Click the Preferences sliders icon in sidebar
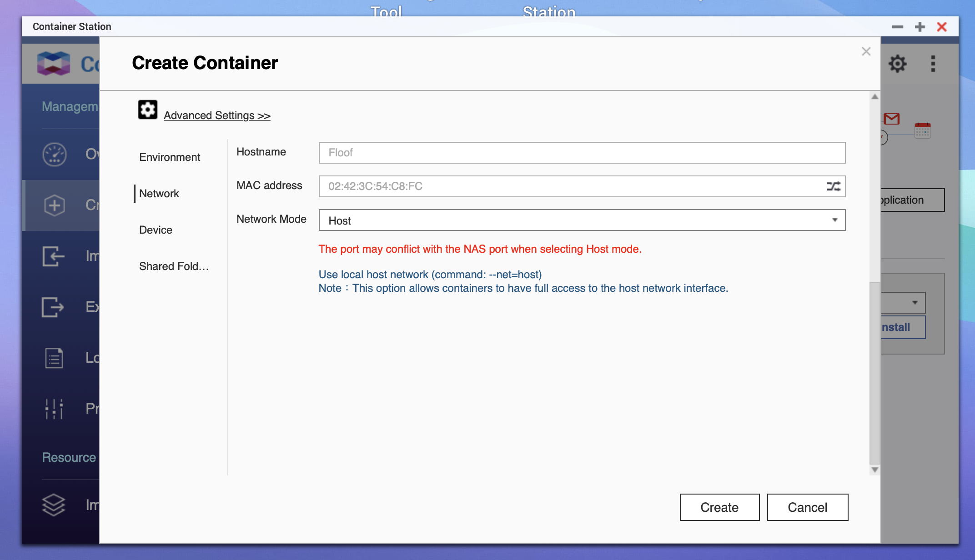975x560 pixels. pyautogui.click(x=54, y=409)
